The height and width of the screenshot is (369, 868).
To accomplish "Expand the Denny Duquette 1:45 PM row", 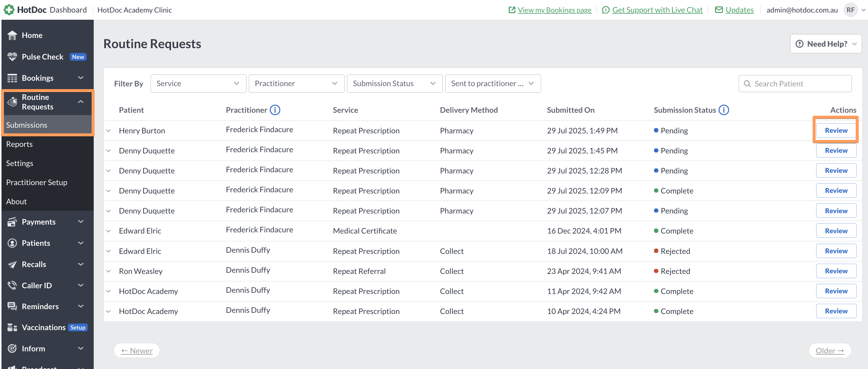I will (x=108, y=151).
